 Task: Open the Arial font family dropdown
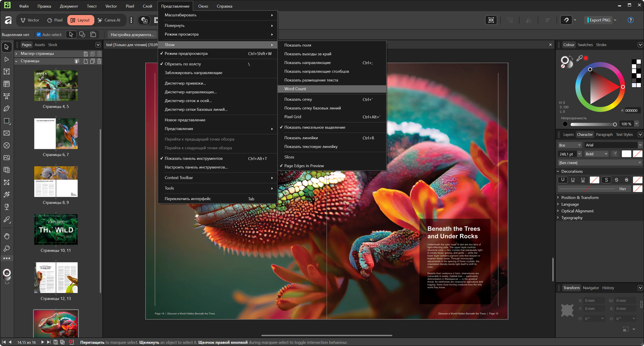pyautogui.click(x=640, y=145)
